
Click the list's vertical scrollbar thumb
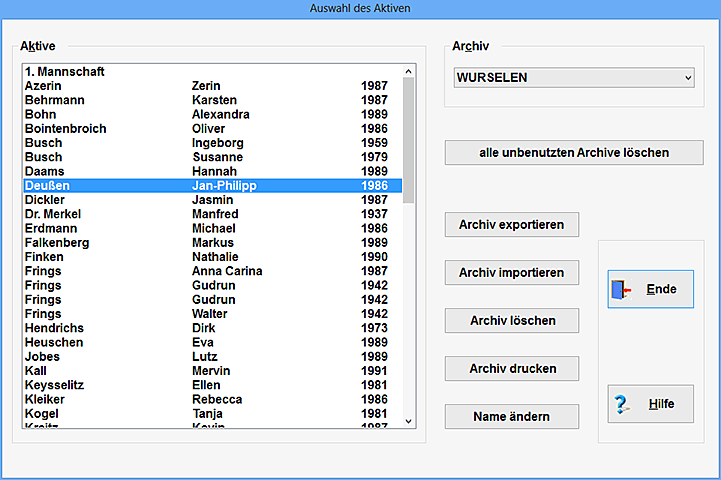point(408,140)
